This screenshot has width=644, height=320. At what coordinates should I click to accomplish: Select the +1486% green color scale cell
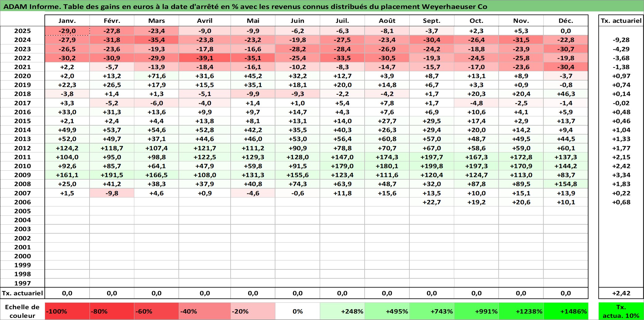pyautogui.click(x=566, y=311)
